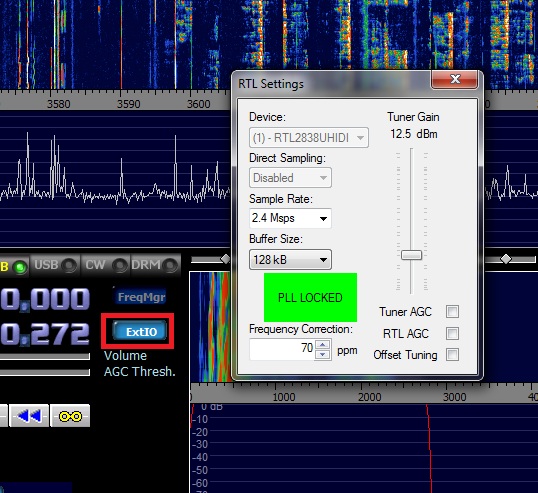538x493 pixels.
Task: Click the yellow loop playback icon
Action: (70, 416)
